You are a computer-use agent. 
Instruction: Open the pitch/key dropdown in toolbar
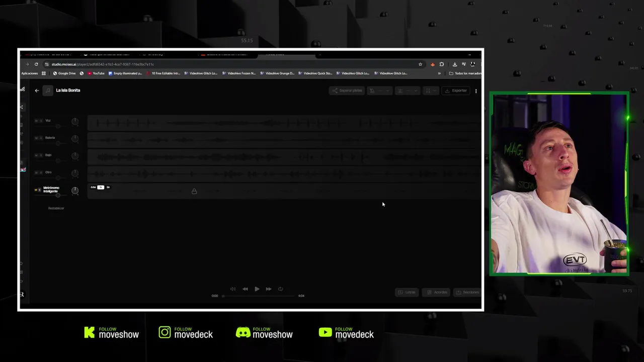tap(408, 90)
